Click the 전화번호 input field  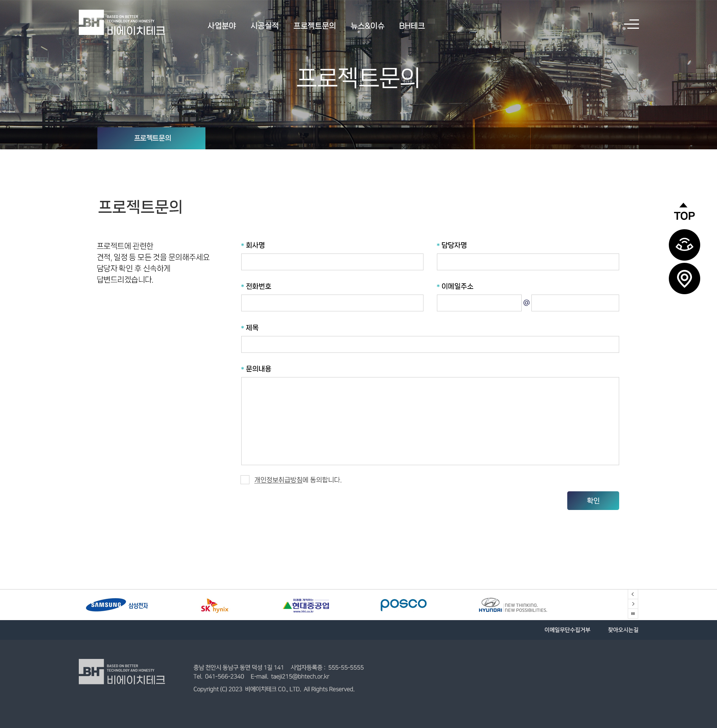pos(332,303)
